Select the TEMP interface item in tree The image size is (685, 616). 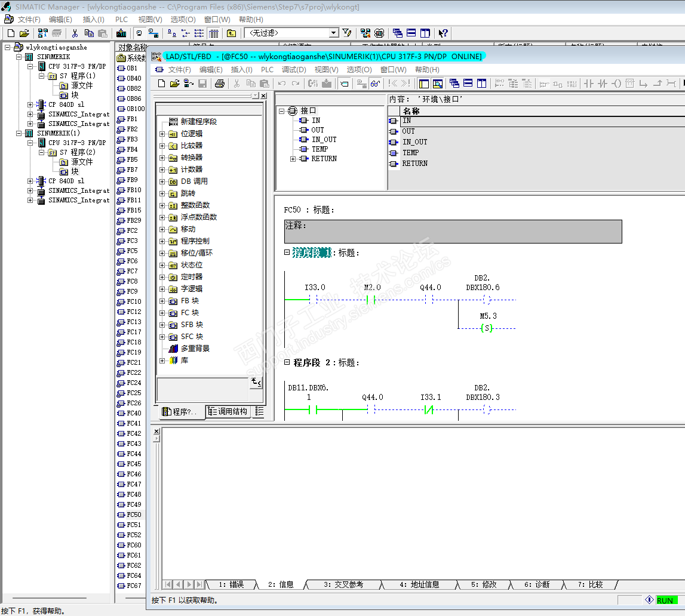coord(320,149)
